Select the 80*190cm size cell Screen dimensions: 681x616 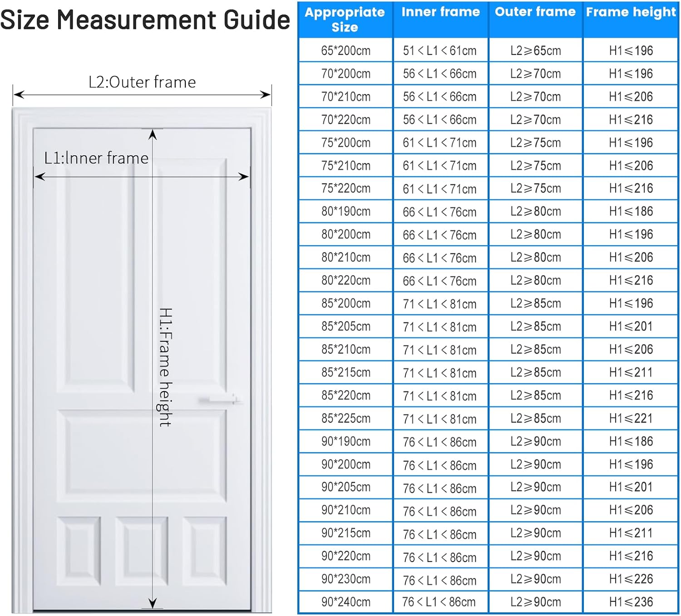coord(345,211)
